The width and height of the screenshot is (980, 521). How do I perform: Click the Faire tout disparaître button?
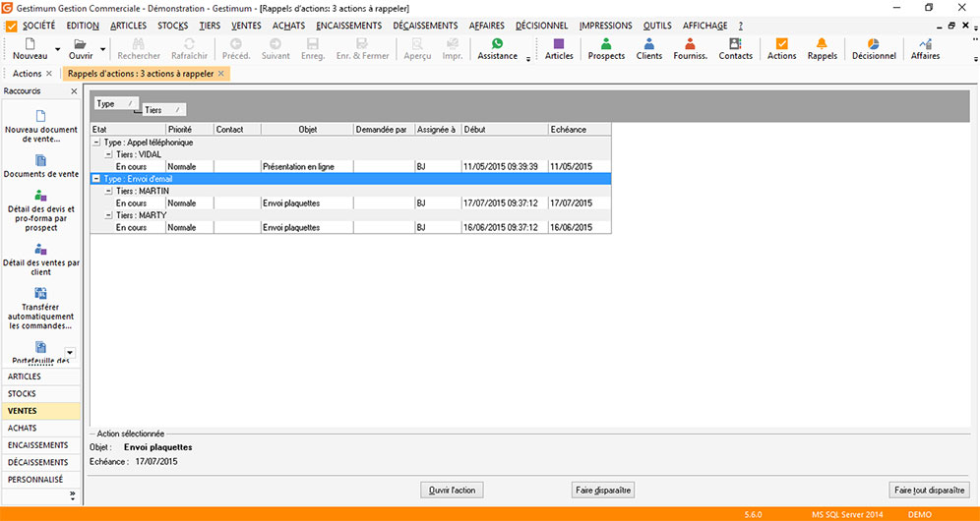tap(930, 490)
